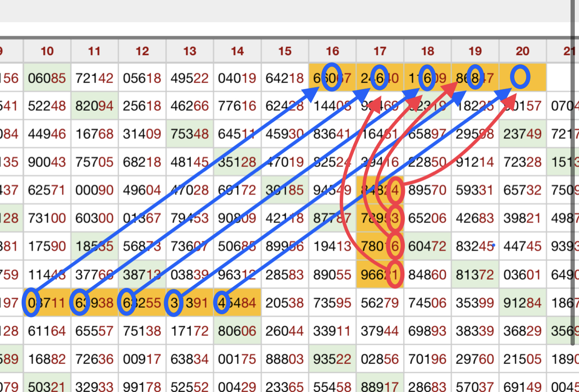The height and width of the screenshot is (392, 579).
Task: Select the cell 20538
Action: [285, 303]
